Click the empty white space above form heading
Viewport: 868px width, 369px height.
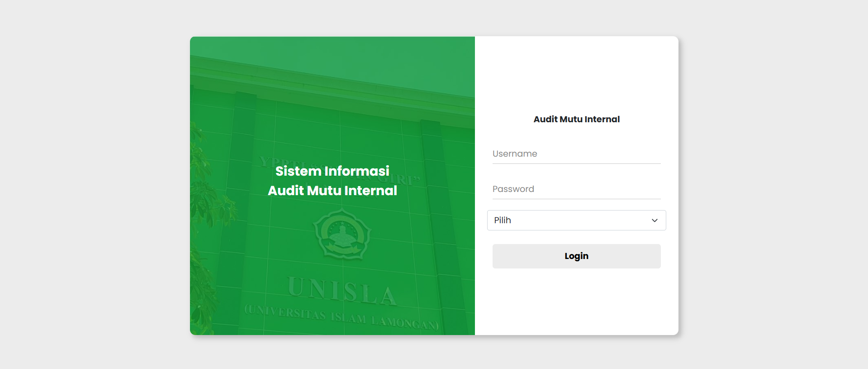tap(576, 72)
